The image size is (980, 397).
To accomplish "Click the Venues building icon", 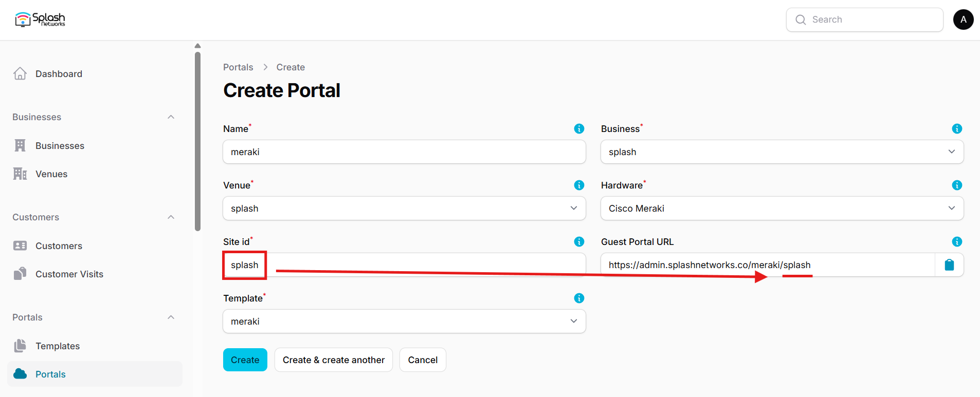I will pyautogui.click(x=20, y=174).
